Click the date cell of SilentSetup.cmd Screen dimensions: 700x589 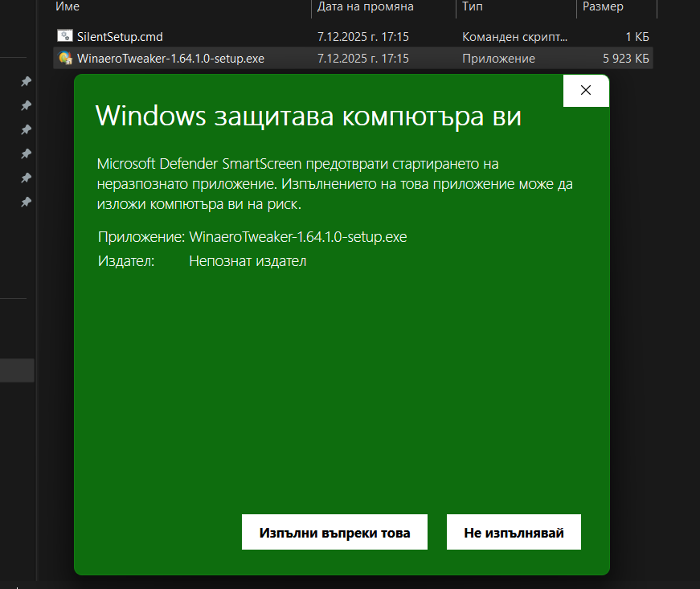point(363,37)
